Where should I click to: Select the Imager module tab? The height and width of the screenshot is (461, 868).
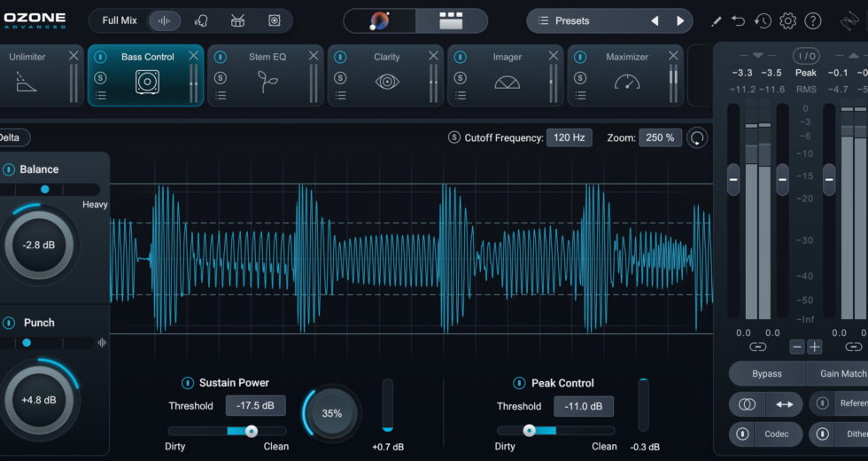[506, 75]
